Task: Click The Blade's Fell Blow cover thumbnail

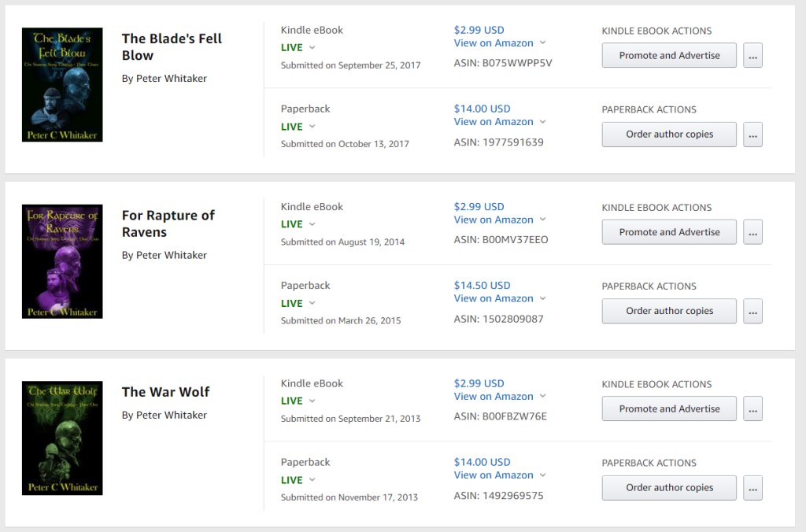Action: point(62,85)
